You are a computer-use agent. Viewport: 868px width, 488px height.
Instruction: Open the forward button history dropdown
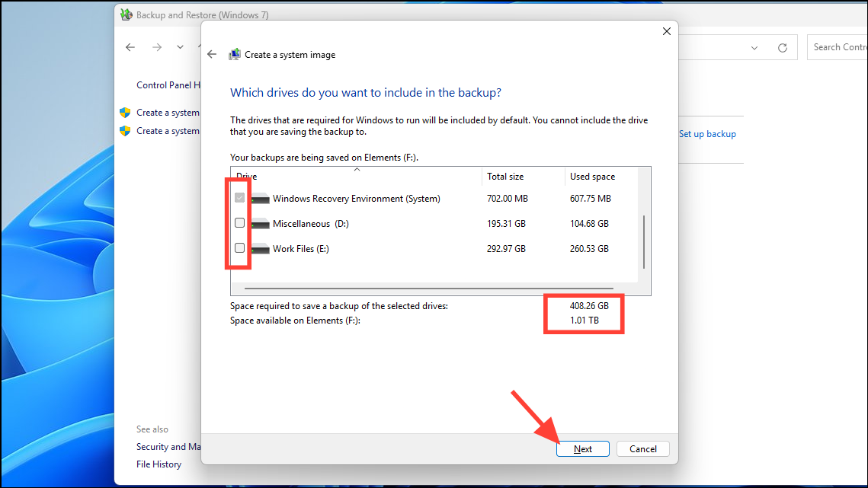pyautogui.click(x=180, y=46)
